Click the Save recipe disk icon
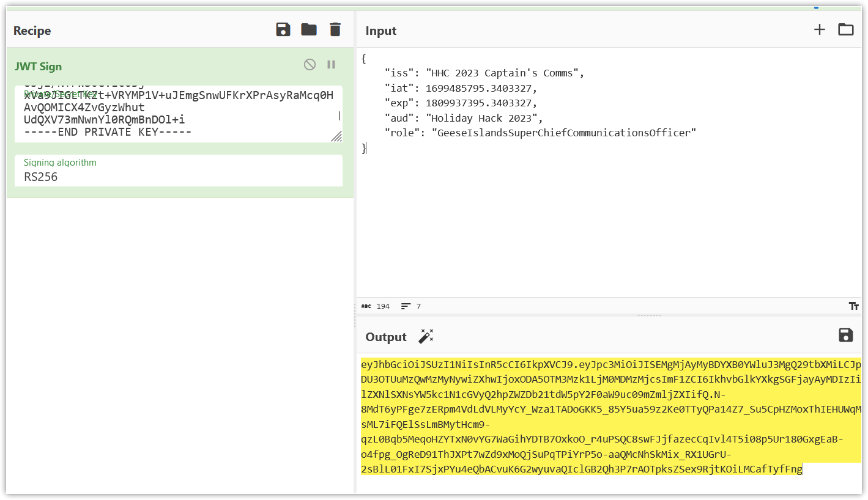The image size is (868, 500). 283,29
